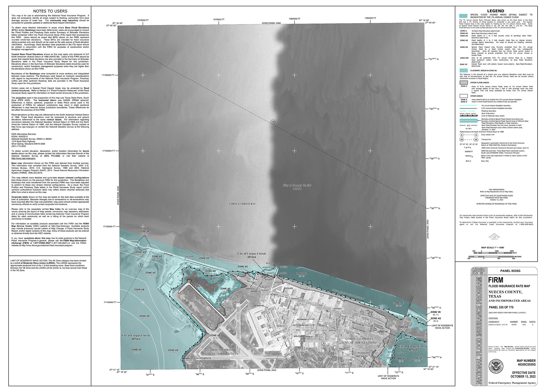
Task: Click the NOTES TO USERS heading
Action: click(x=50, y=11)
